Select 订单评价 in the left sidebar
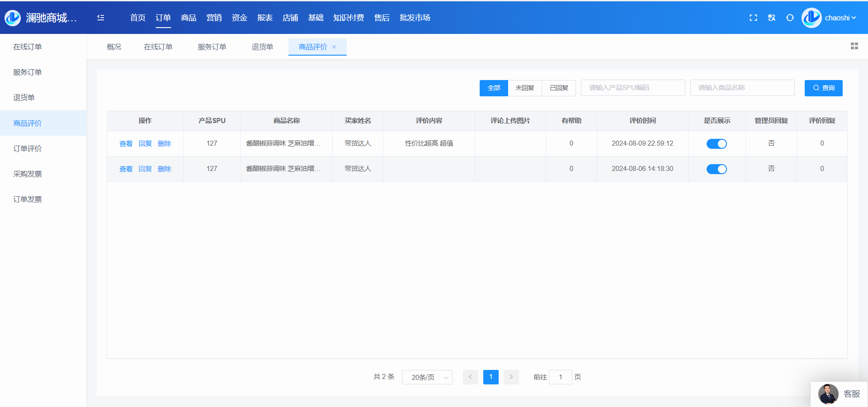 (28, 149)
